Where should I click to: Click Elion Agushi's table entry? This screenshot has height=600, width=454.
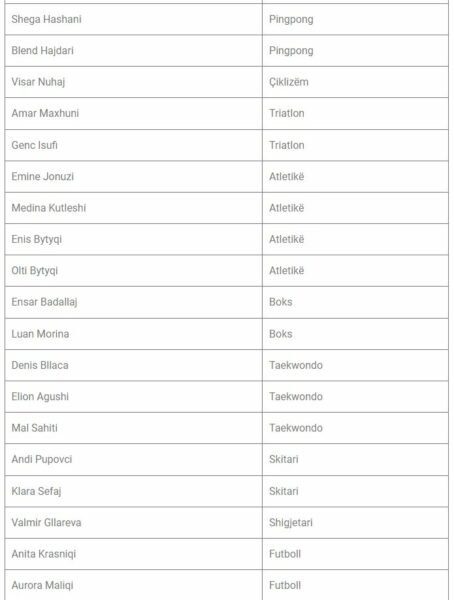pyautogui.click(x=134, y=396)
